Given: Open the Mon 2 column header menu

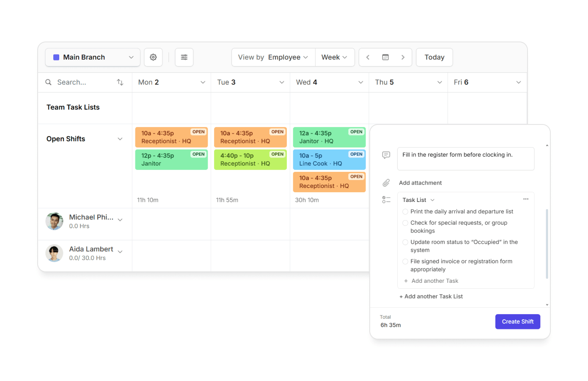Looking at the screenshot, I should pyautogui.click(x=203, y=83).
